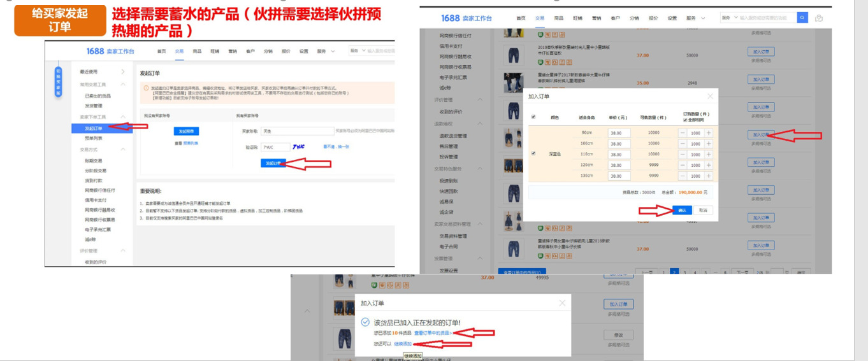Screen dimensions: 868x361
Task: Collapse 评价管理 section, left screenshot
Action: coord(123,251)
